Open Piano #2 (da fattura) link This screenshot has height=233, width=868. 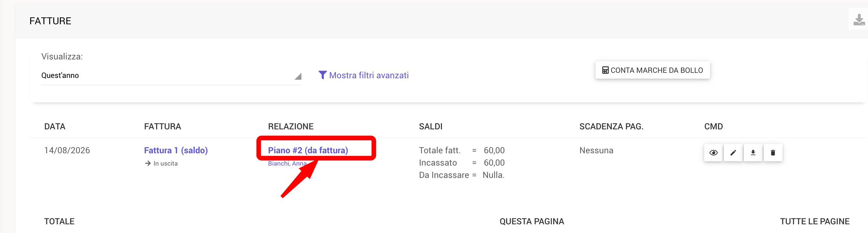click(x=308, y=150)
